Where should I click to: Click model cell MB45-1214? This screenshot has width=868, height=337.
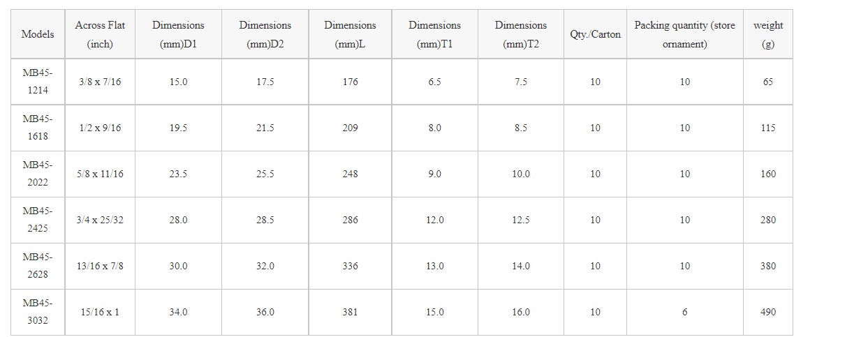pyautogui.click(x=38, y=82)
